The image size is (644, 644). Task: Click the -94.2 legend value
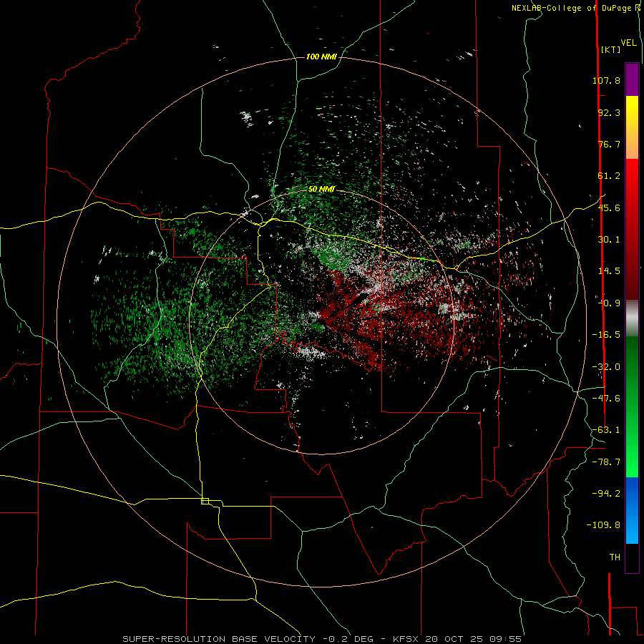(606, 493)
